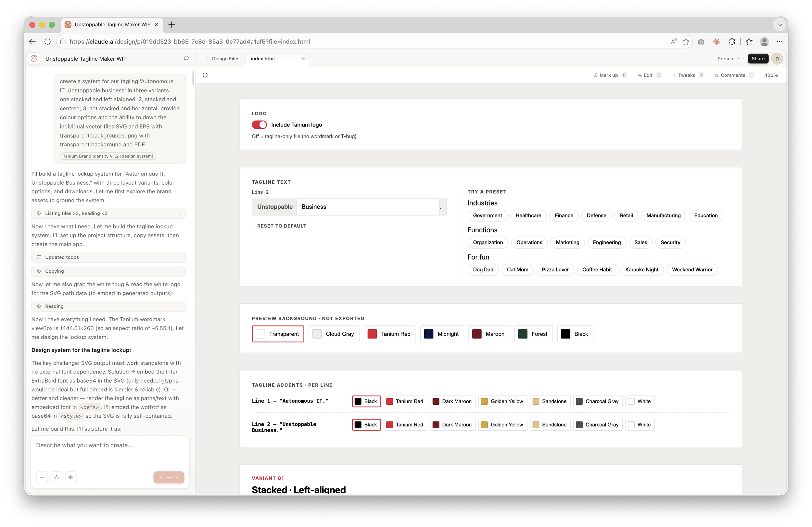
Task: Apply the Engineering preset
Action: [607, 242]
